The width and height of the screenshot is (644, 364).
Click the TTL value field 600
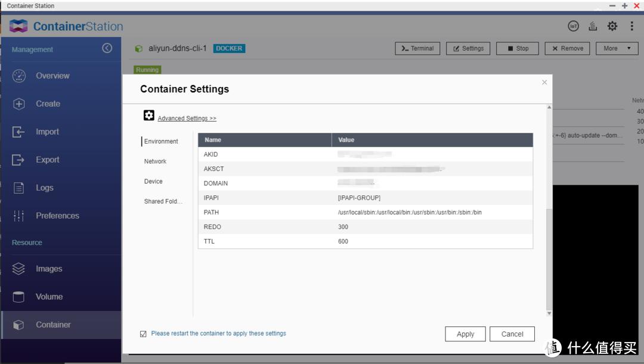tap(343, 241)
